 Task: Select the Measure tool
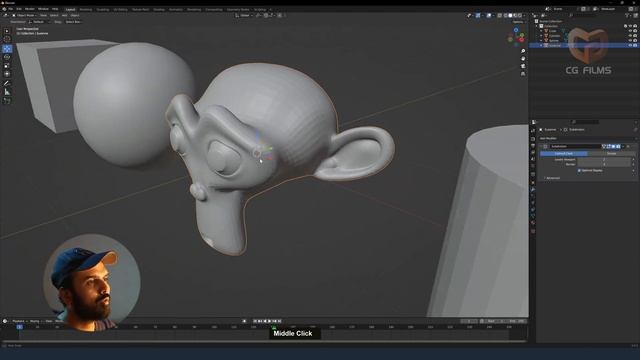click(x=7, y=92)
